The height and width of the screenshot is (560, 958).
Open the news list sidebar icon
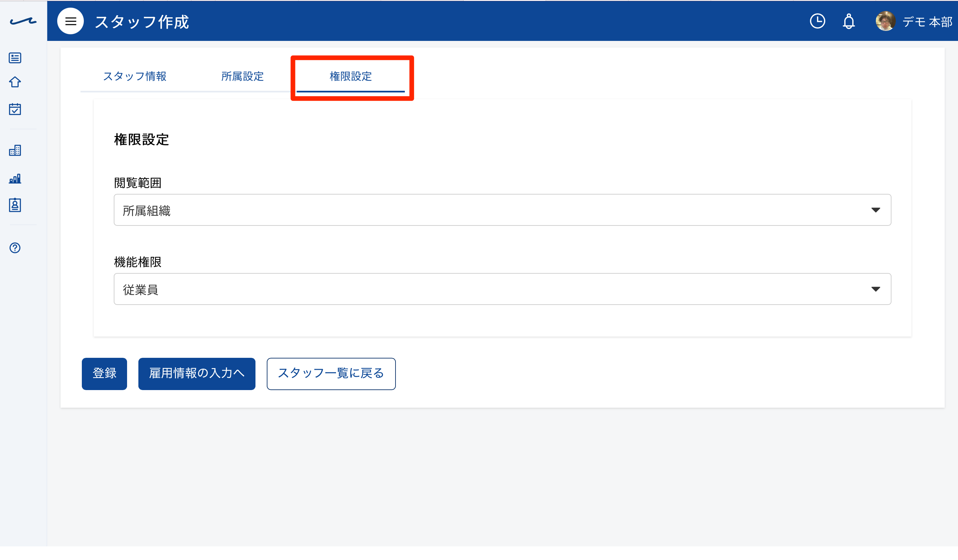tap(15, 58)
